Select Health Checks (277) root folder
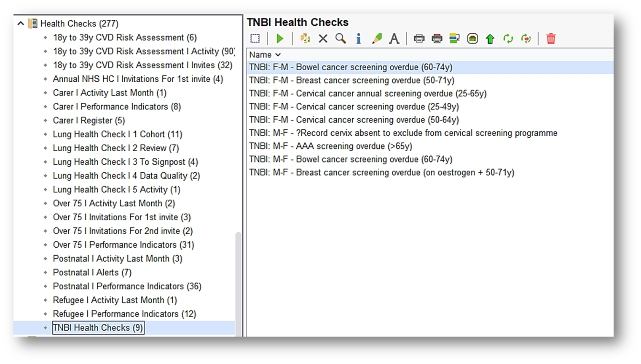Image resolution: width=641 pixels, height=364 pixels. click(79, 24)
